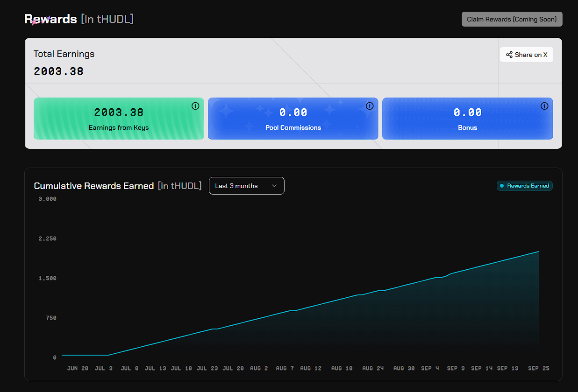578x392 pixels.
Task: Click the AUG 7 date label on chart
Action: click(x=285, y=368)
